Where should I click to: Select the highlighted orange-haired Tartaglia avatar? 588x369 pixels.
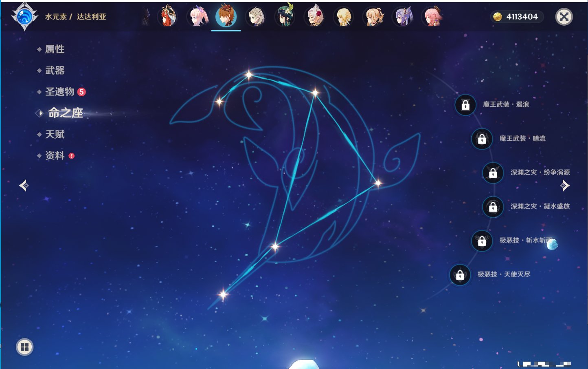pyautogui.click(x=226, y=16)
